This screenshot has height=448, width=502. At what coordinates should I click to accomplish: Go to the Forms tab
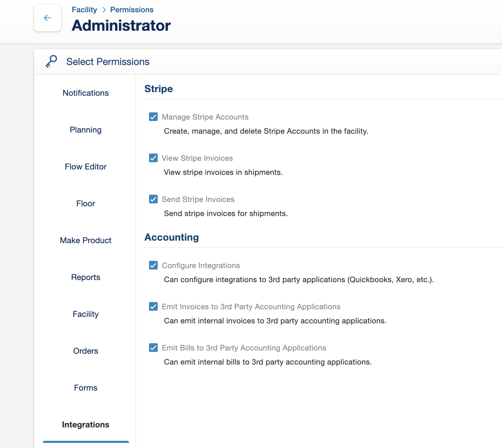pos(86,388)
